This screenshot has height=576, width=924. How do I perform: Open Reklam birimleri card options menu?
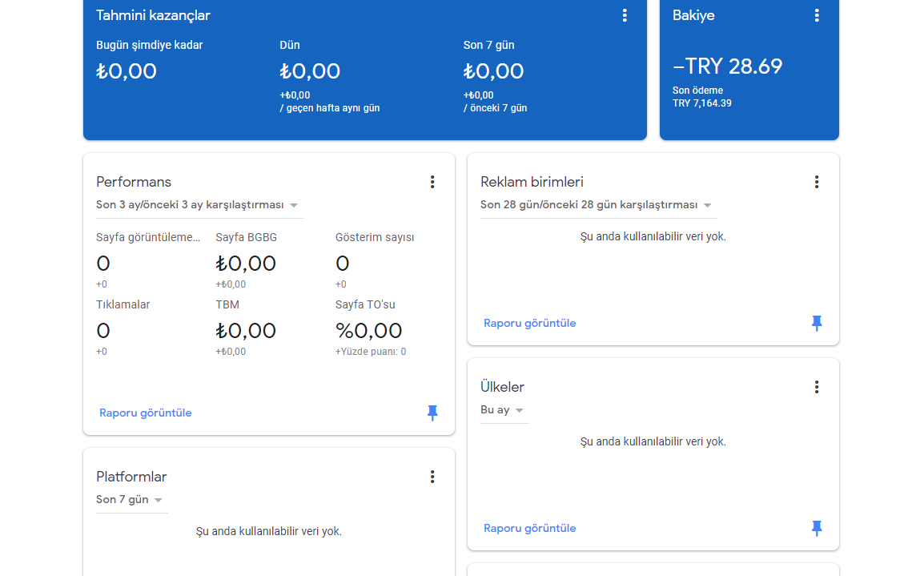pos(817,182)
